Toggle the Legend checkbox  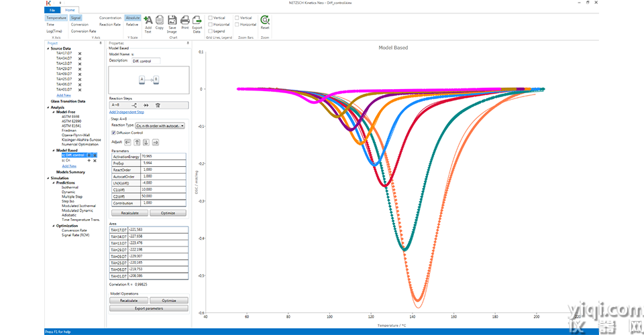point(210,31)
